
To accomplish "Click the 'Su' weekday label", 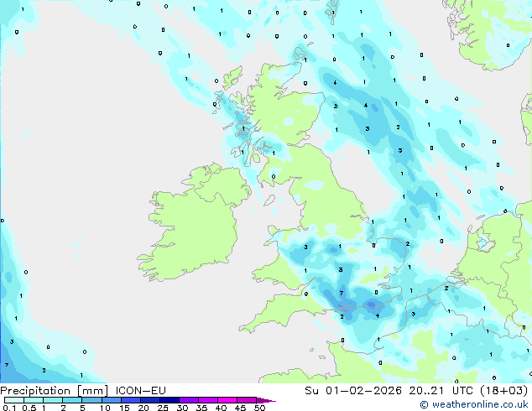I will tap(311, 391).
